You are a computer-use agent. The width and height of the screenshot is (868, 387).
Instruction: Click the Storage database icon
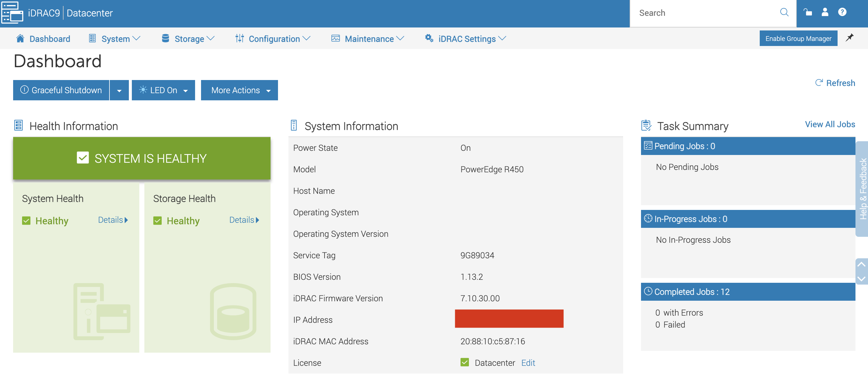(166, 38)
